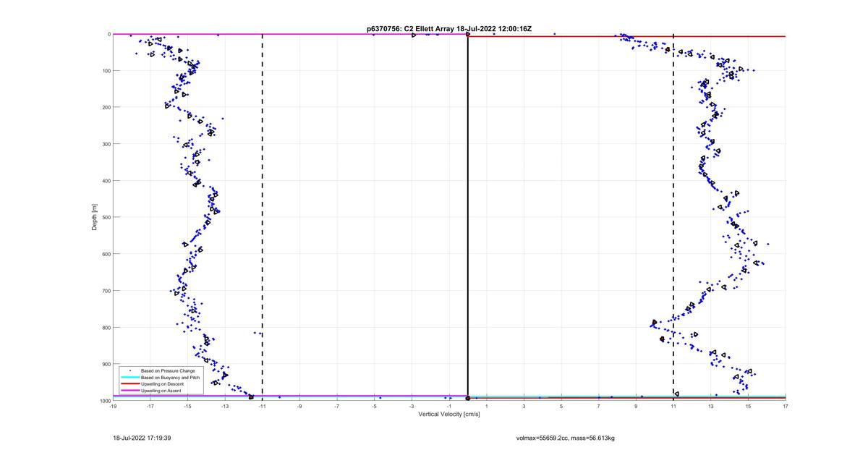Click the depth tick label "400"

[x=106, y=181]
